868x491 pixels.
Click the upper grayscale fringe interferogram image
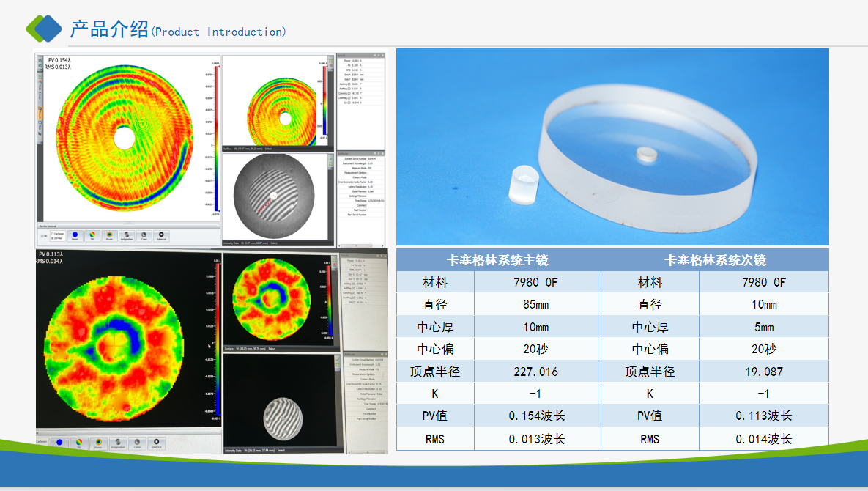tap(274, 196)
